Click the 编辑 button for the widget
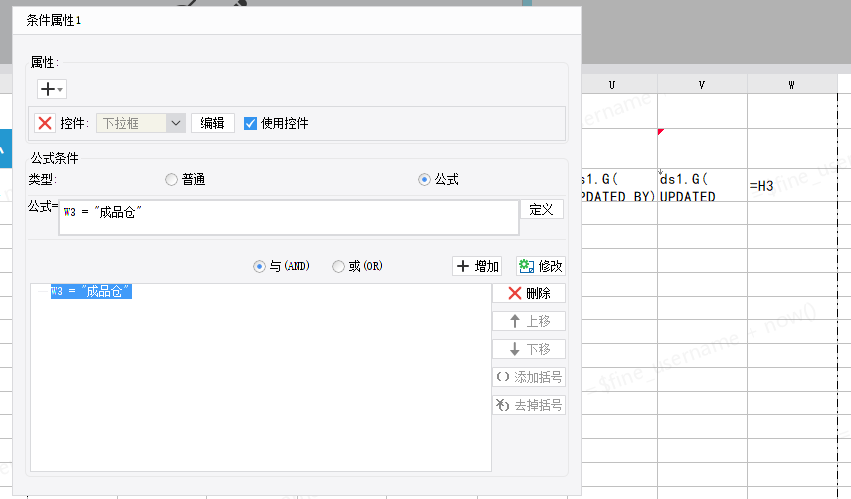Image resolution: width=851 pixels, height=499 pixels. point(213,123)
